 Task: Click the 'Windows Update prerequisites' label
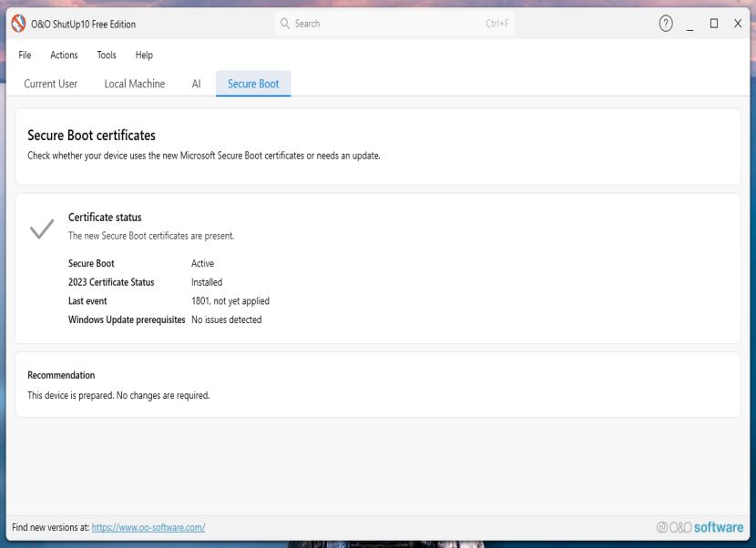coord(127,320)
